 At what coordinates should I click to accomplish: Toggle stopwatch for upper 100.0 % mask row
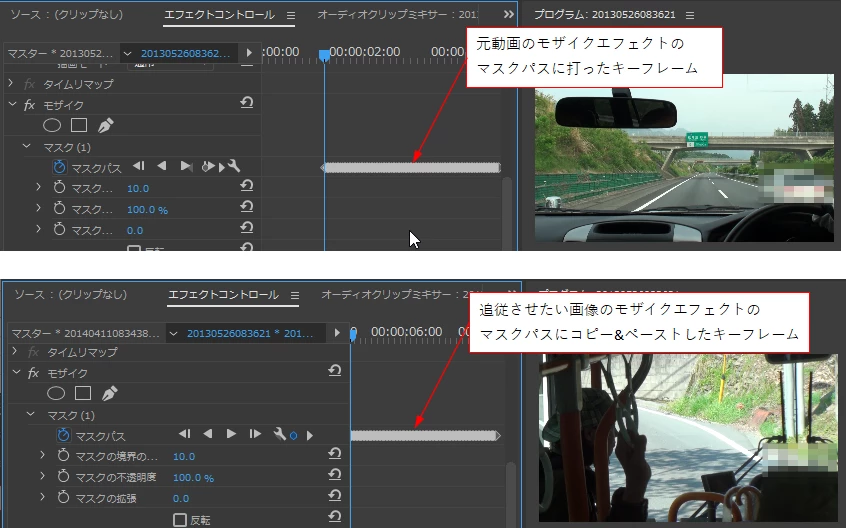point(59,208)
